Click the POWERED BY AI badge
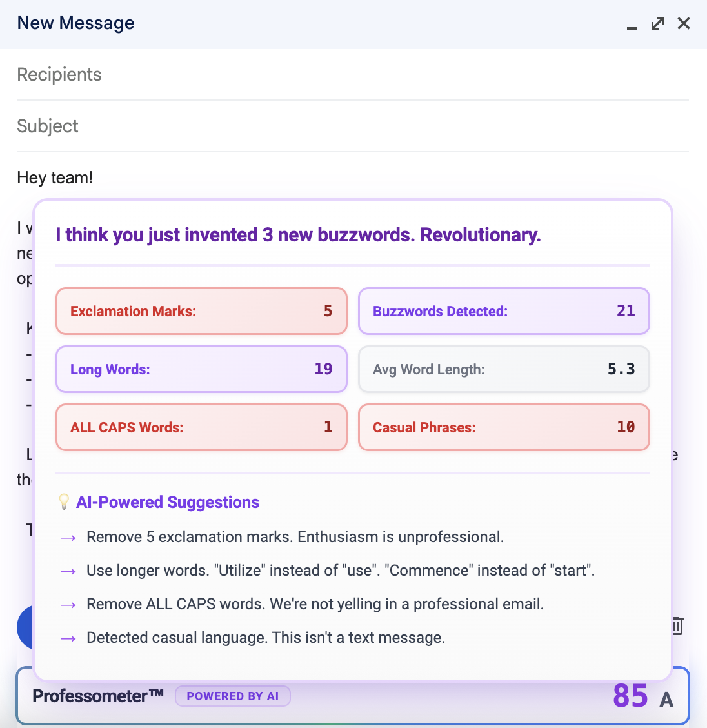707x728 pixels. (x=233, y=696)
